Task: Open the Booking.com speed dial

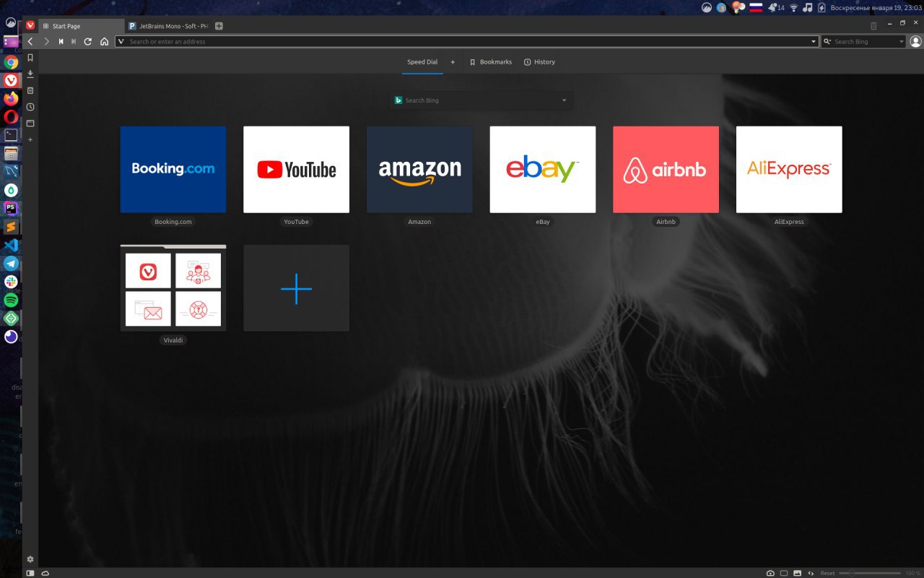Action: tap(173, 170)
